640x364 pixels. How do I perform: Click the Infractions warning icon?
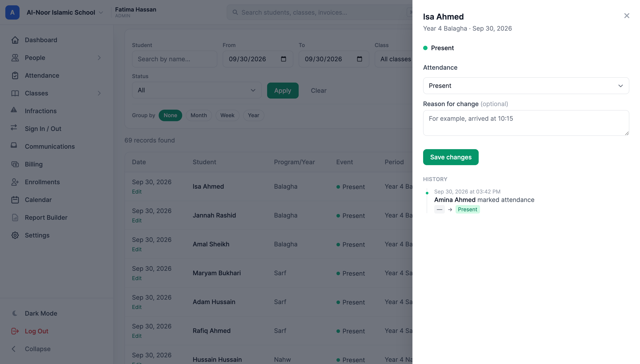(14, 110)
